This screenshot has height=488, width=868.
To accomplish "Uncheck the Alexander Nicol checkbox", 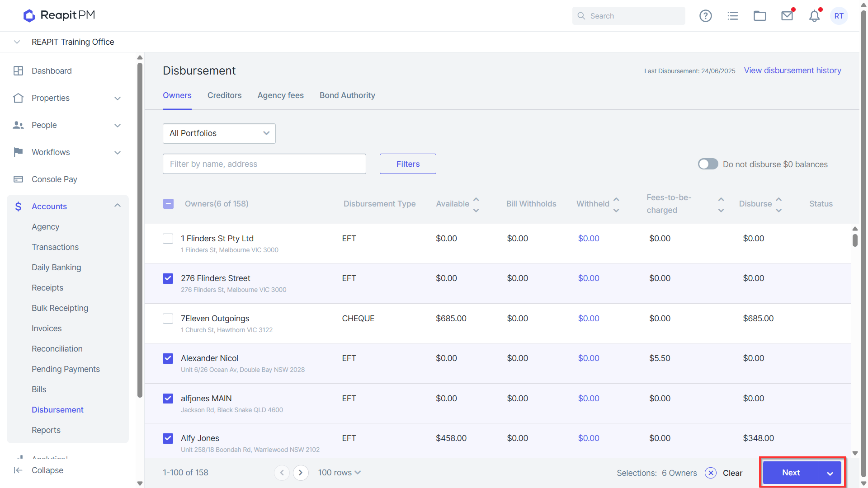I will click(168, 358).
